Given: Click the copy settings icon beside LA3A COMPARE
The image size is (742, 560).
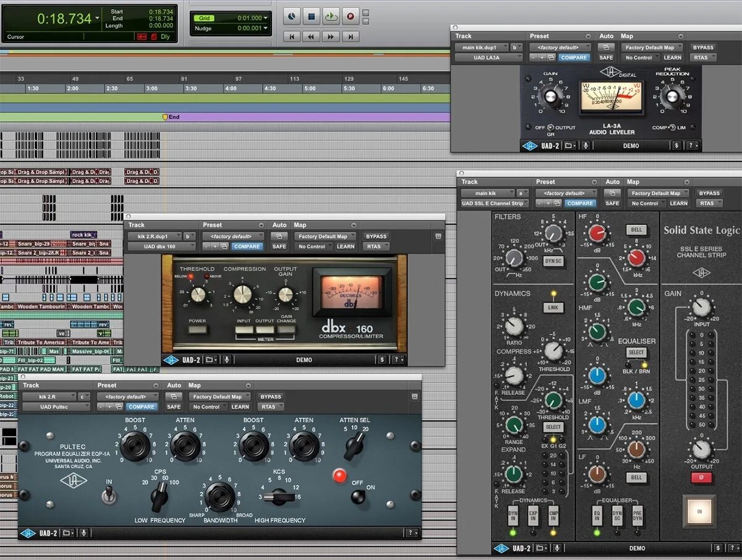Looking at the screenshot, I should pyautogui.click(x=552, y=57).
